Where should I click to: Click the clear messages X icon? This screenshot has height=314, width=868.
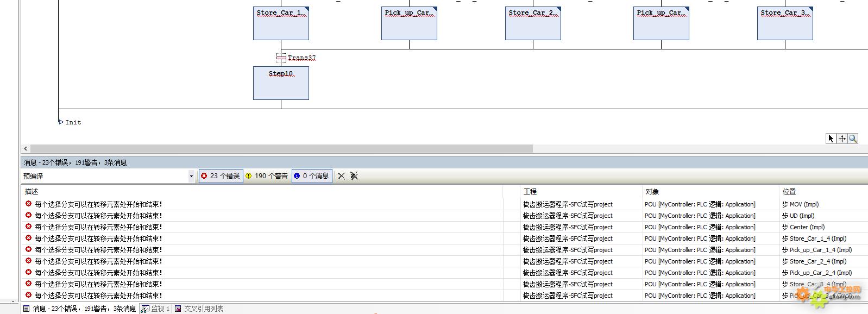click(341, 176)
